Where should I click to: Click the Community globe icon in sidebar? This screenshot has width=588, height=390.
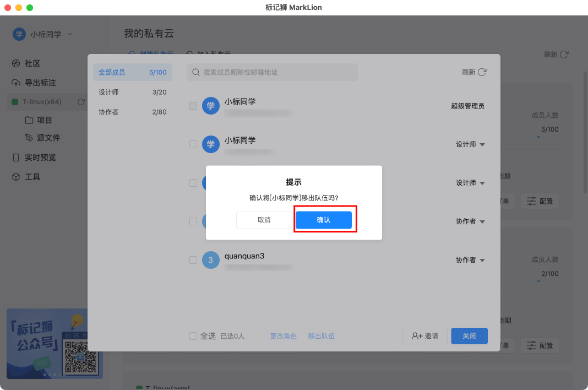coord(16,63)
